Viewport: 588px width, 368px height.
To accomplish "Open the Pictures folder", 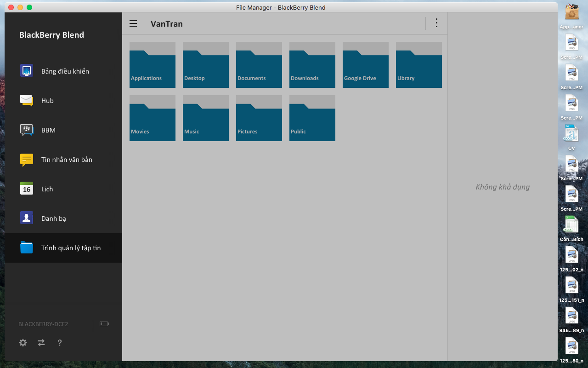I will point(259,118).
